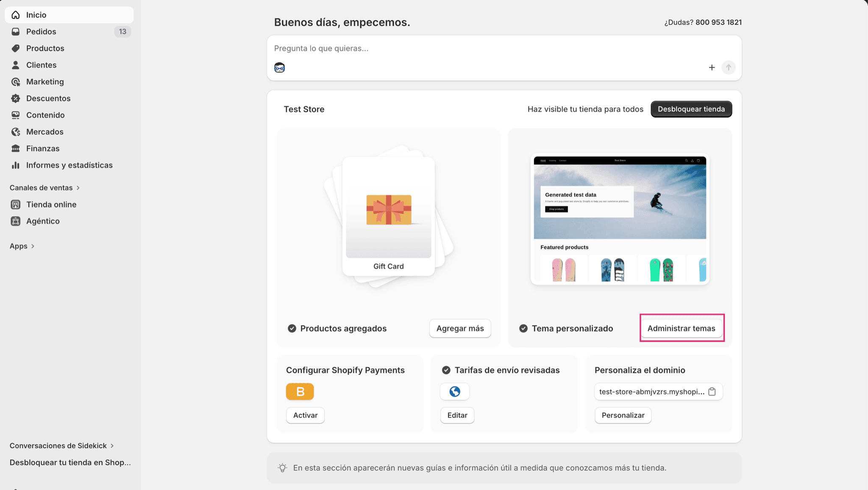
Task: Click the shipping globe icon
Action: (455, 392)
